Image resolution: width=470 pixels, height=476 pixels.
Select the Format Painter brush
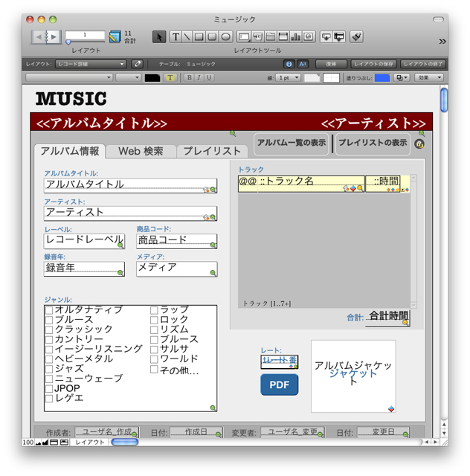[356, 37]
